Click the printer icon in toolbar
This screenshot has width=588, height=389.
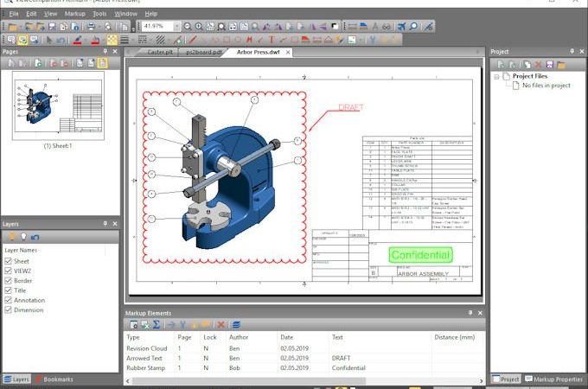click(91, 26)
